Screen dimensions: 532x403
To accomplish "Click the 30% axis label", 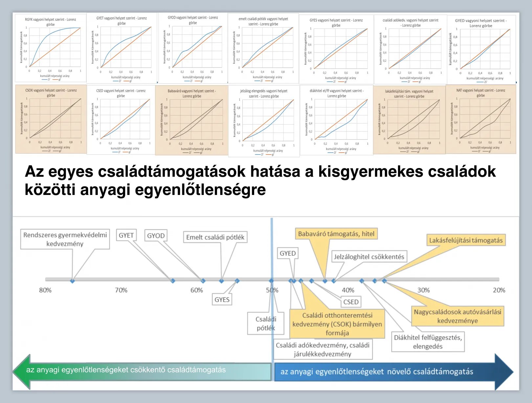I will coord(424,290).
